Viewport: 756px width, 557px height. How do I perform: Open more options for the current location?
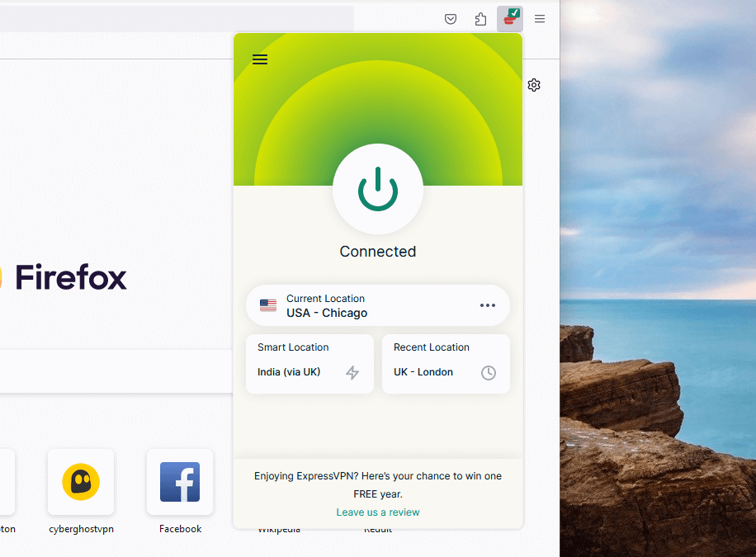pyautogui.click(x=488, y=305)
